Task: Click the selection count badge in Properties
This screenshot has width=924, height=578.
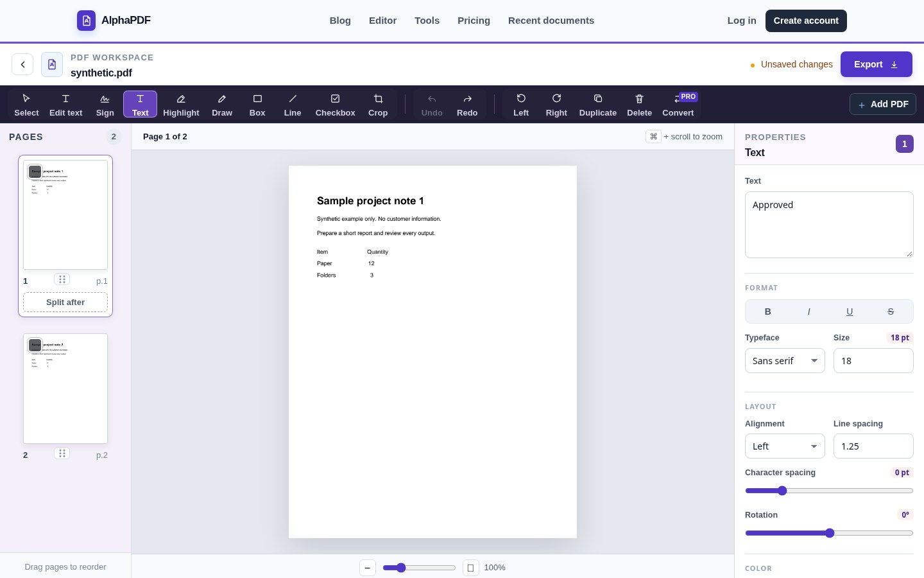Action: (x=905, y=144)
